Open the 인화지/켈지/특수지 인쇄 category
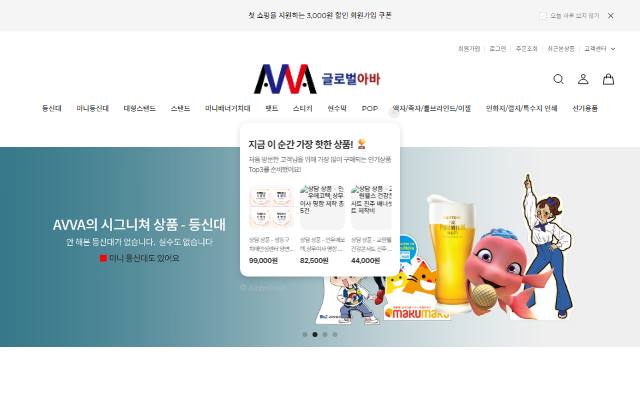This screenshot has width=640, height=400. point(521,108)
